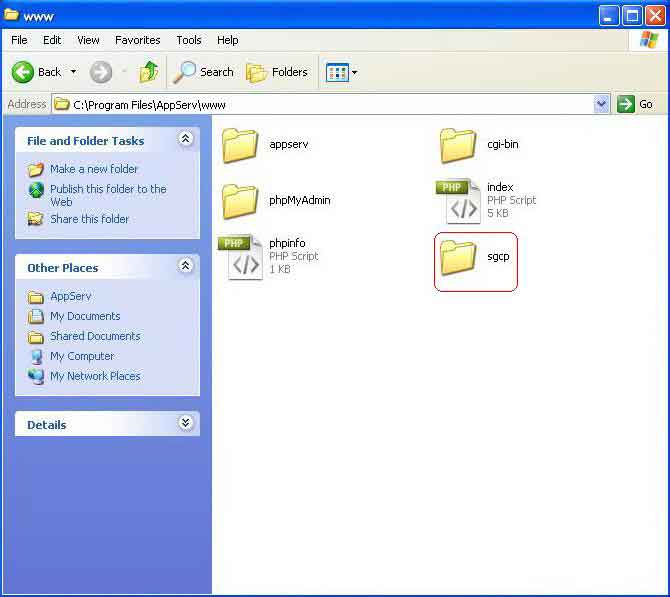Select the cgi-bin folder icon

tap(458, 146)
